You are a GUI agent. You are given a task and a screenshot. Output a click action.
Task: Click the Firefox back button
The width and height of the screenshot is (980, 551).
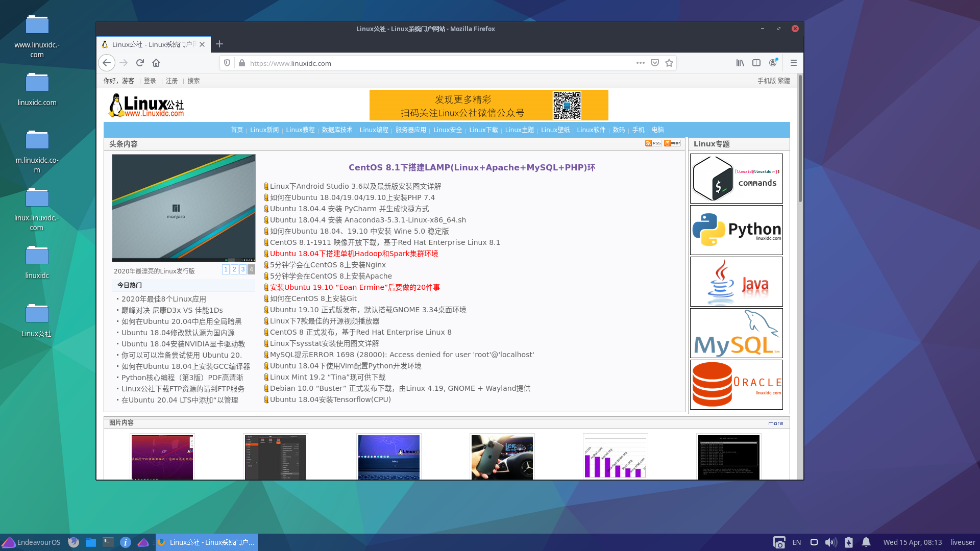coord(106,63)
